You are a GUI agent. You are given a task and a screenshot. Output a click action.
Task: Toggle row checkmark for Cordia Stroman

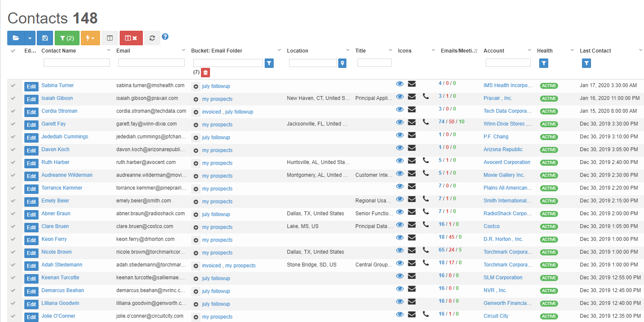coord(13,111)
